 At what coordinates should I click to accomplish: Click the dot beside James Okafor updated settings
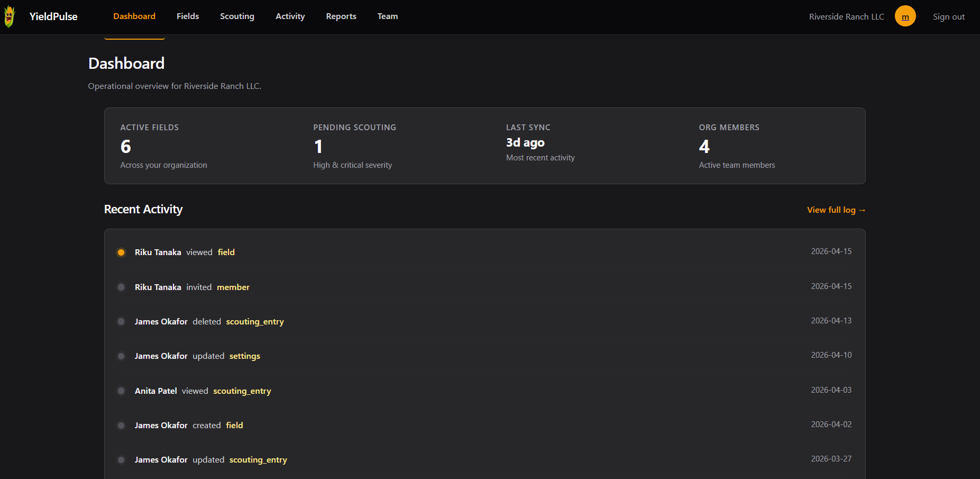pyautogui.click(x=121, y=356)
